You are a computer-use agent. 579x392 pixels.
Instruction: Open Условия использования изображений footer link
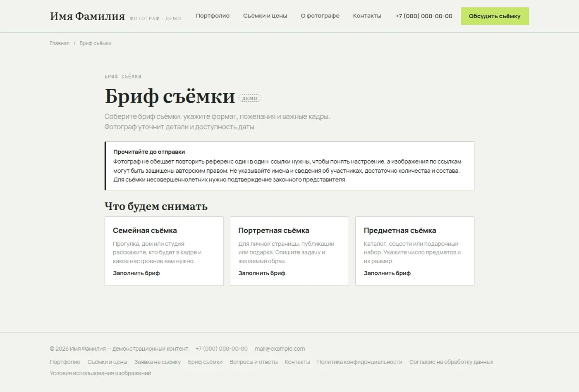(x=100, y=373)
